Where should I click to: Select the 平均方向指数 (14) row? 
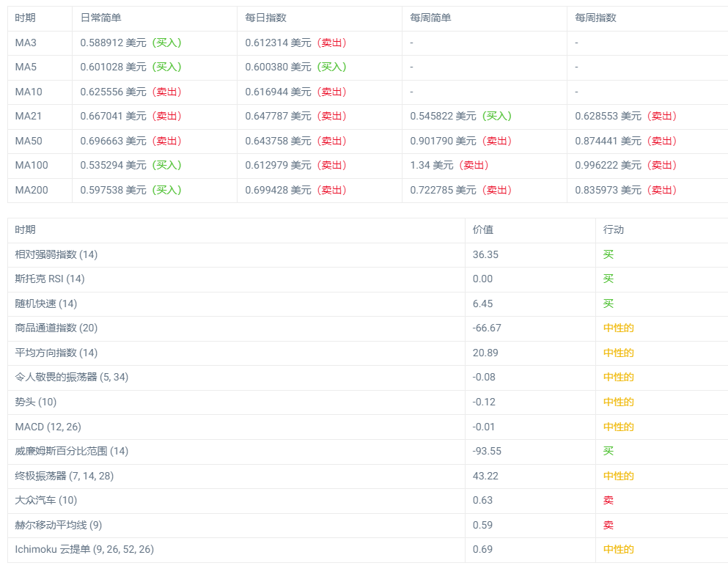click(x=368, y=353)
